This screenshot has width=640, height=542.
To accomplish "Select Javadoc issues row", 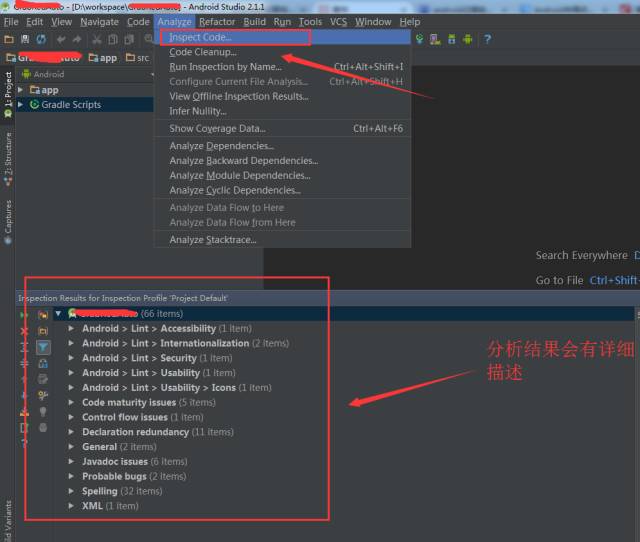I will pyautogui.click(x=135, y=462).
